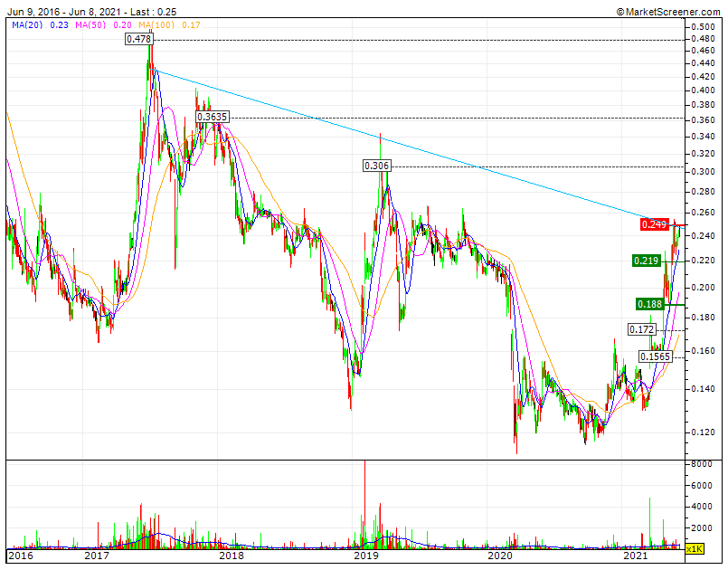Click the 0.140 price axis label
This screenshot has height=570, width=728.
point(703,388)
